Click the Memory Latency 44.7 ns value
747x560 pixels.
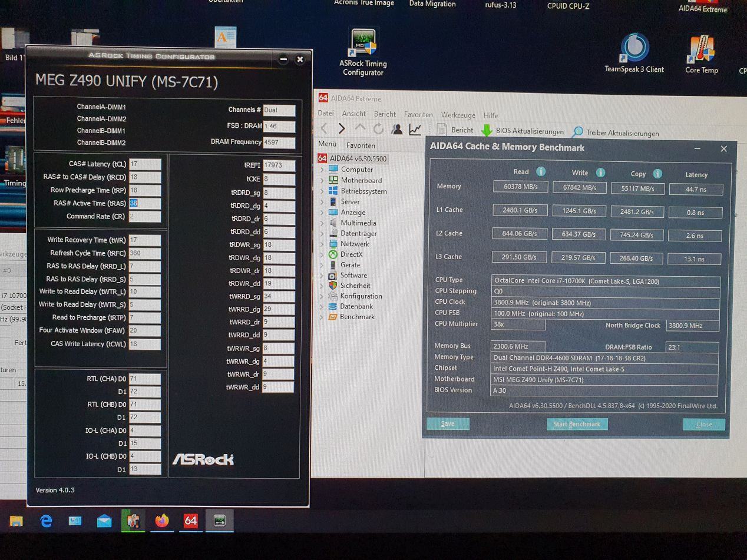[695, 190]
